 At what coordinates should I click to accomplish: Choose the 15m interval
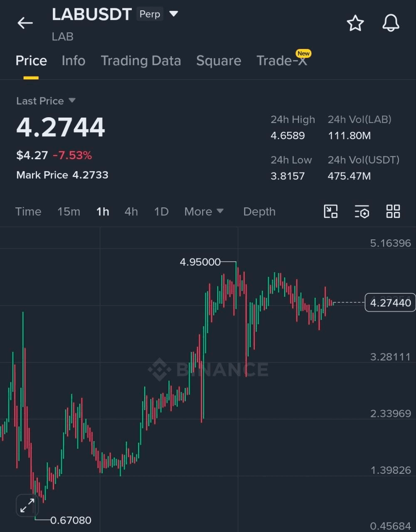point(69,212)
